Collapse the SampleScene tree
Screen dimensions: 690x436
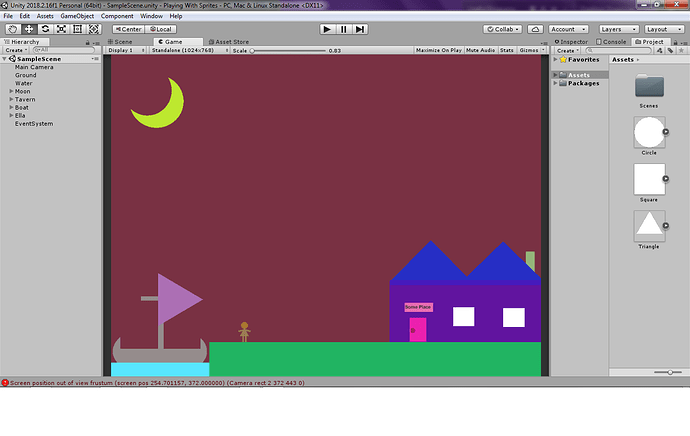click(4, 59)
